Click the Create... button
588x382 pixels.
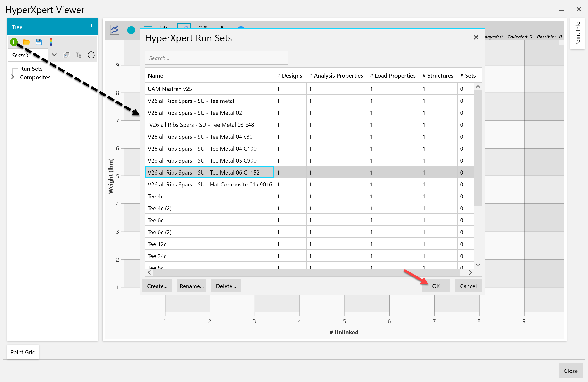coord(157,286)
